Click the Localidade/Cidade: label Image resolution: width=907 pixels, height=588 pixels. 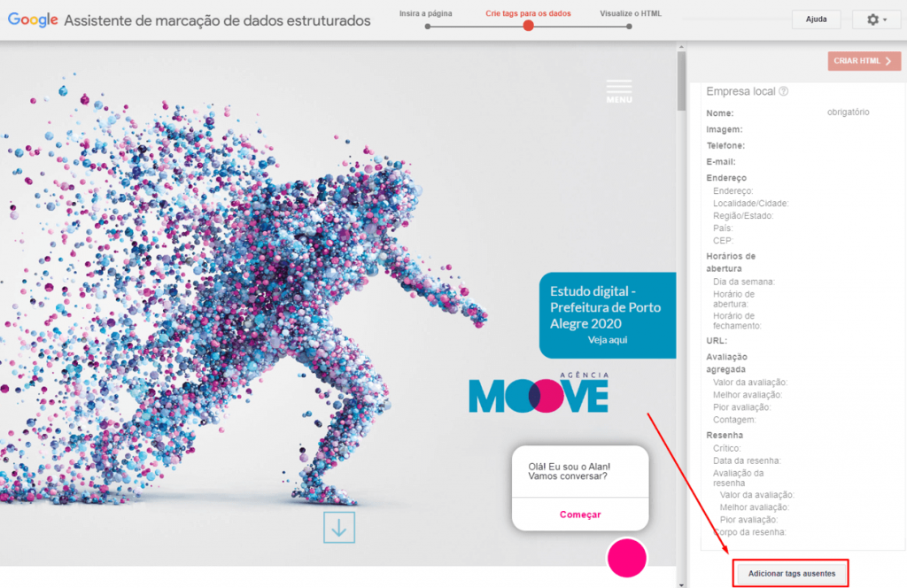click(x=751, y=204)
